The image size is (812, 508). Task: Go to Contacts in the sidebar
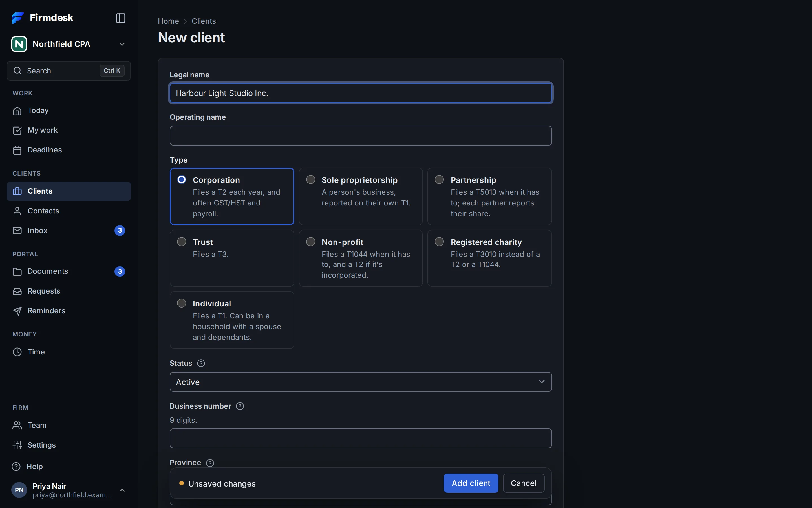point(69,211)
